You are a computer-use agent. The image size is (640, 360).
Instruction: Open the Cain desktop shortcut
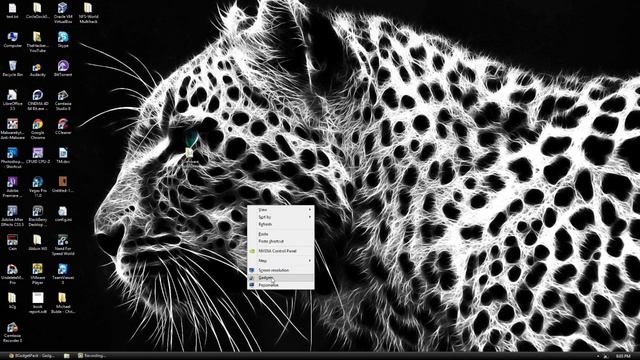tap(13, 243)
